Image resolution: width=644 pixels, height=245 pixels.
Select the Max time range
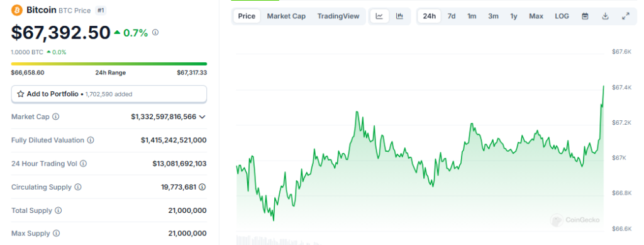point(536,16)
